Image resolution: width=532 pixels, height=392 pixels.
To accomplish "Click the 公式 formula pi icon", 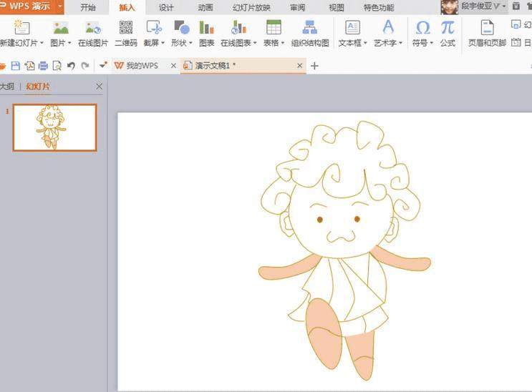I will (x=448, y=33).
